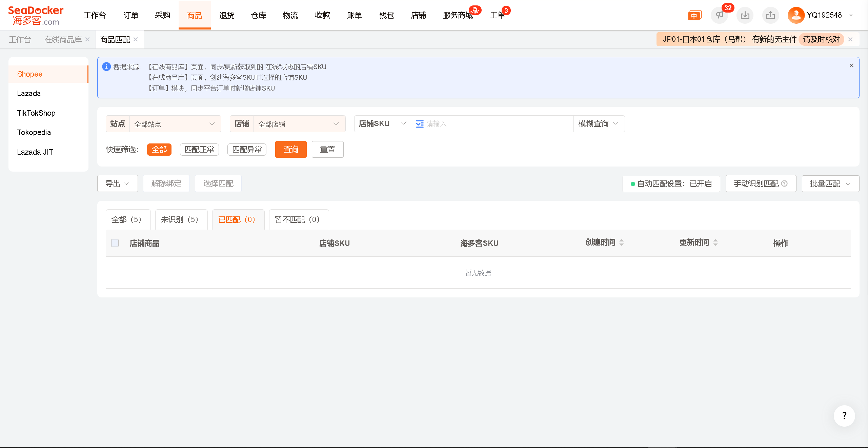Click the announcements megaphone icon
The height and width of the screenshot is (448, 868).
pos(719,15)
